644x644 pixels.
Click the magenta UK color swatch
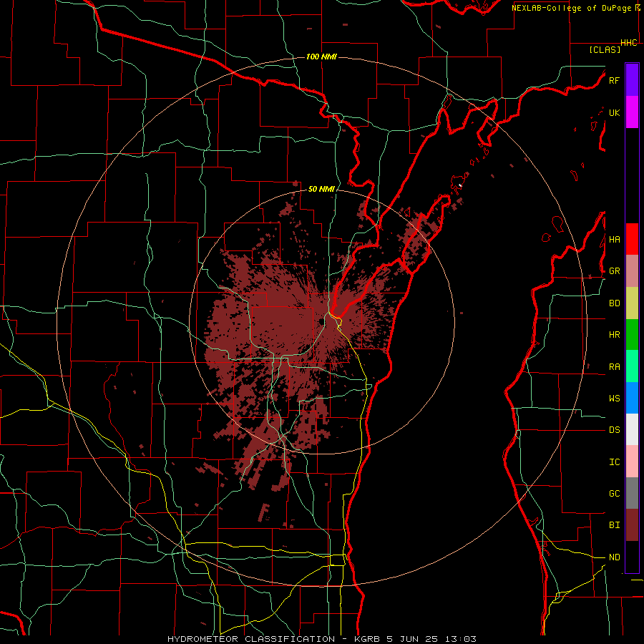click(632, 112)
